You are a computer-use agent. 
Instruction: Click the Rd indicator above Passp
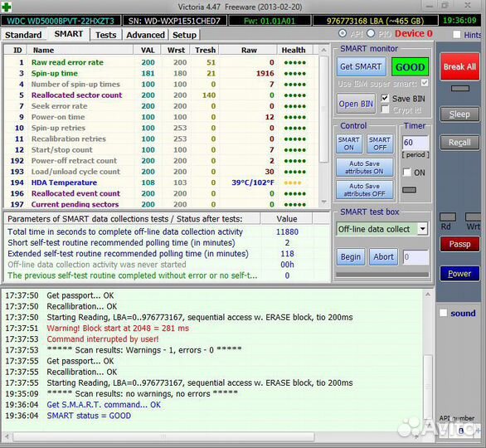click(x=448, y=217)
